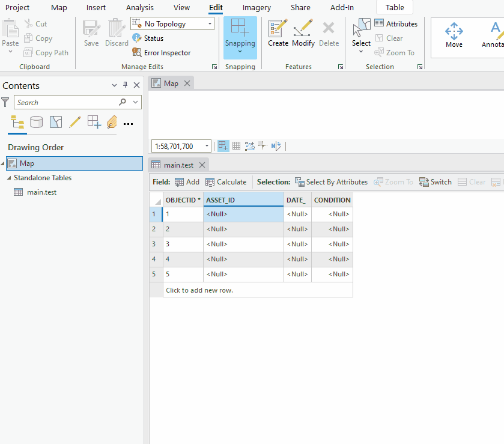Open Contents search options dropdown
Image resolution: width=504 pixels, height=444 pixels.
(136, 102)
